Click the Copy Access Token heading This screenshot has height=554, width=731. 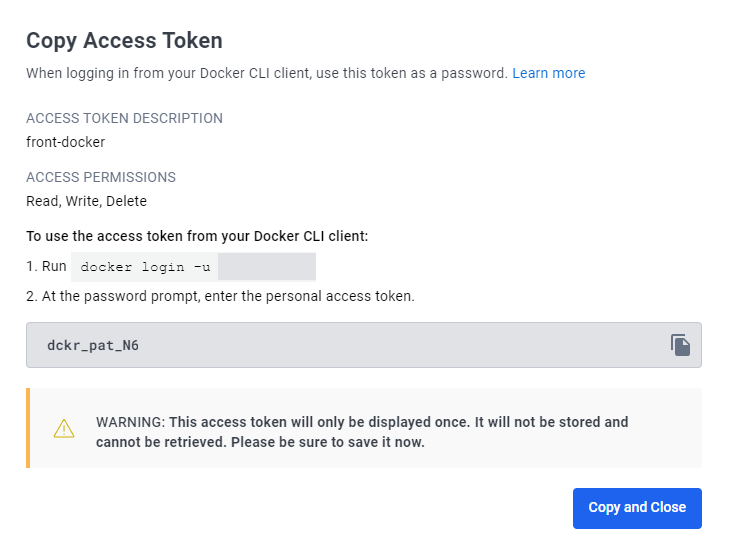pos(124,41)
